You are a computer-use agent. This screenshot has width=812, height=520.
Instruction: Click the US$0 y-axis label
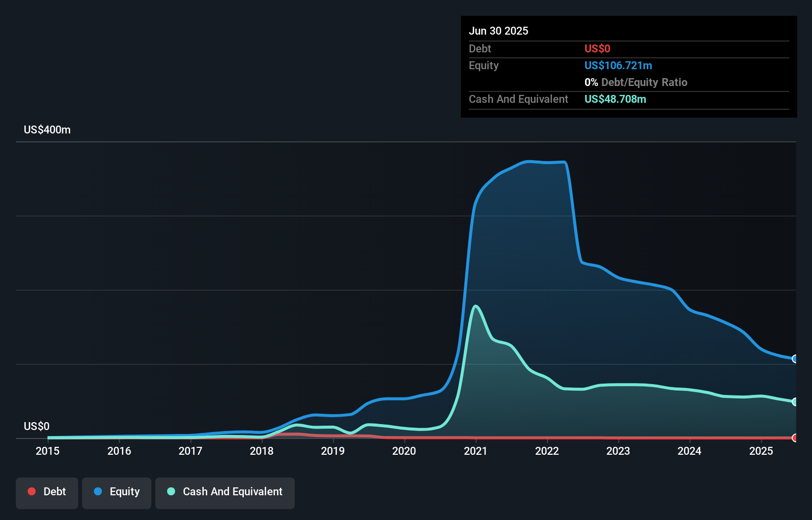point(37,427)
